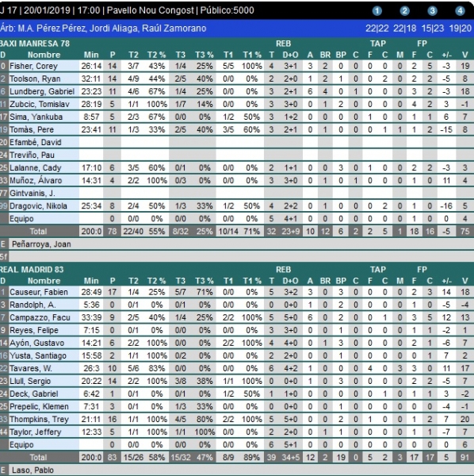Click the quarter 2 circle icon
The width and height of the screenshot is (474, 476).
(x=404, y=11)
